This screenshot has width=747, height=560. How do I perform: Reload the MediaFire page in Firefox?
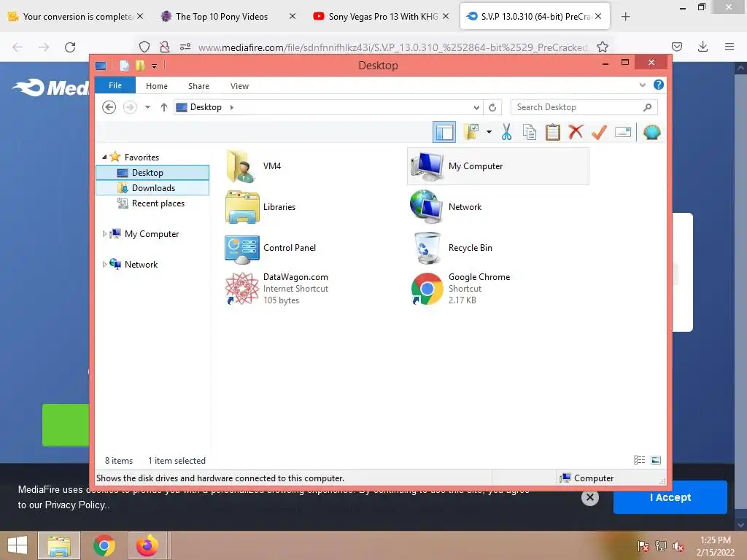tap(70, 47)
